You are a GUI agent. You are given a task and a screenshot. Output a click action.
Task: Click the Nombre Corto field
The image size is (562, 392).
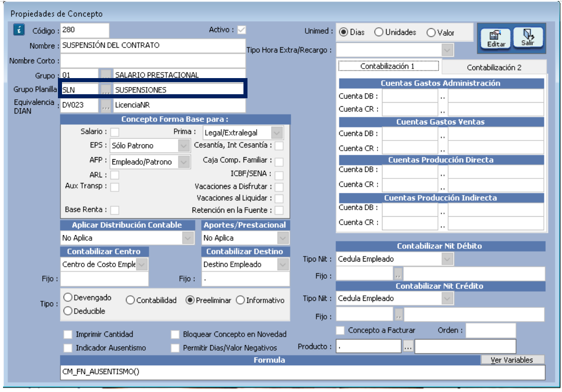[153, 60]
